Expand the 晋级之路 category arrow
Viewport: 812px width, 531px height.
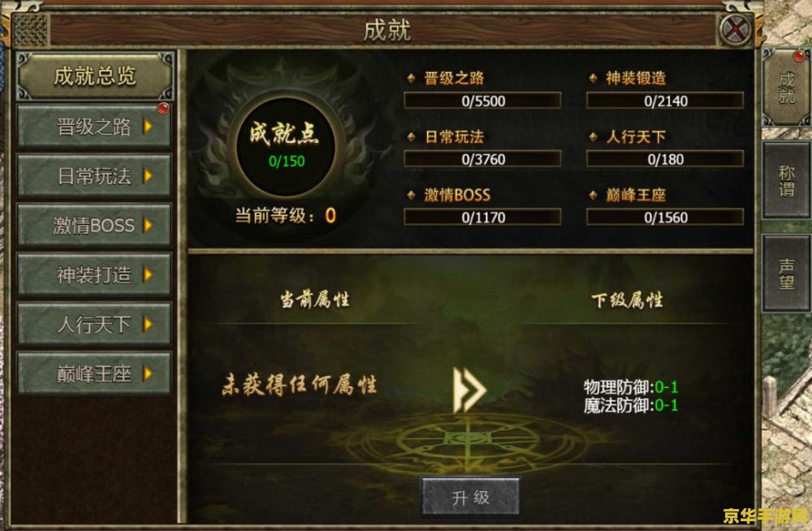click(x=148, y=126)
